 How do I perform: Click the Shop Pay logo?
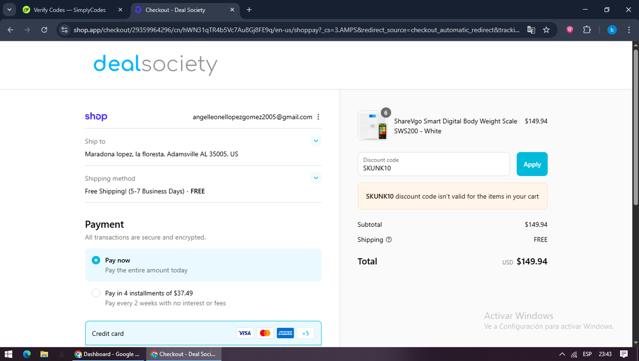point(96,117)
